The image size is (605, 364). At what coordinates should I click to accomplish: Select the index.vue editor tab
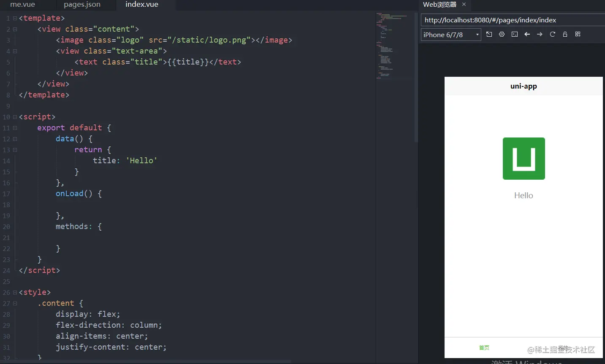pos(142,5)
